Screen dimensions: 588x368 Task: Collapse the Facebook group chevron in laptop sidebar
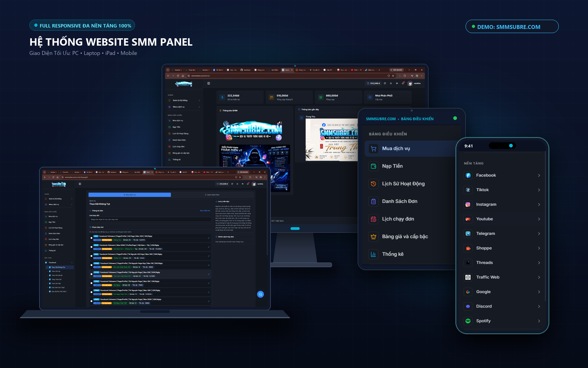72,263
